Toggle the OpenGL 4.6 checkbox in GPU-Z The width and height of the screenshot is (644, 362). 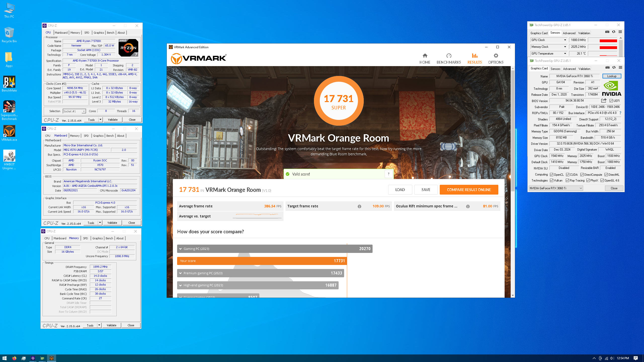coord(602,180)
